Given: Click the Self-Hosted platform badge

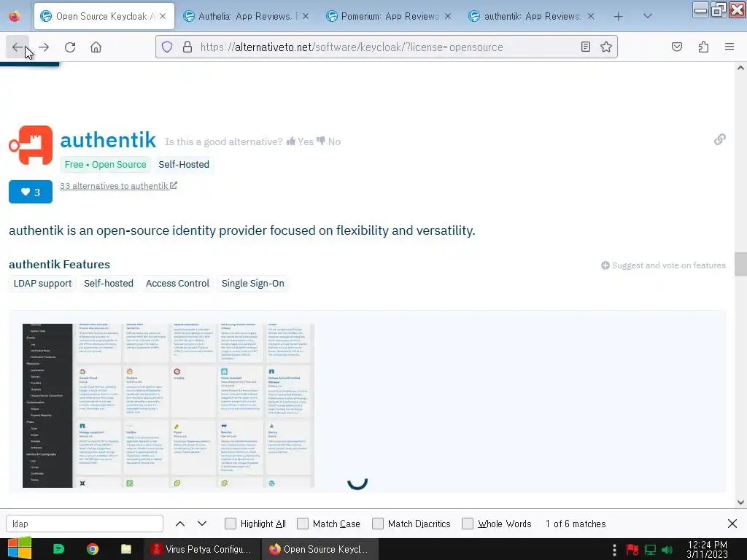Looking at the screenshot, I should coord(184,164).
